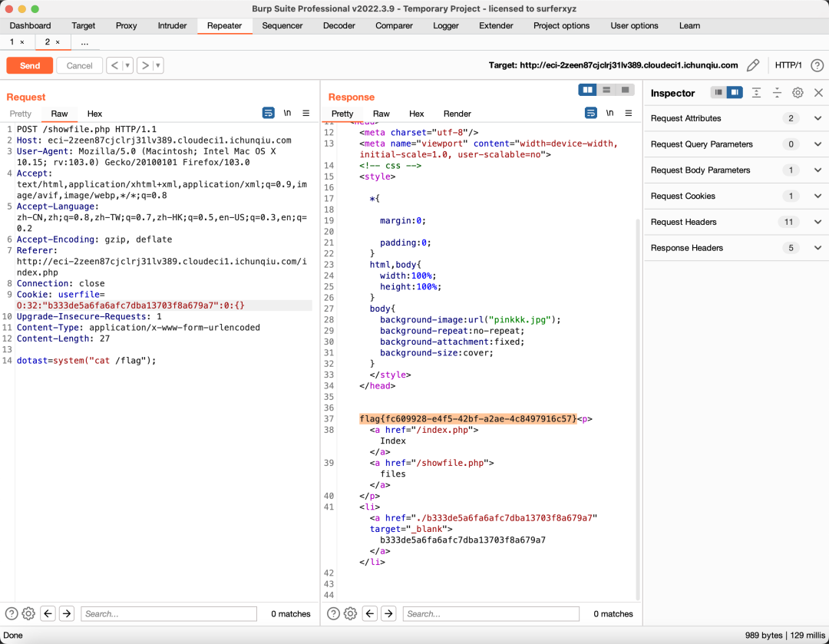829x644 pixels.
Task: Switch response view to Raw
Action: pos(381,114)
